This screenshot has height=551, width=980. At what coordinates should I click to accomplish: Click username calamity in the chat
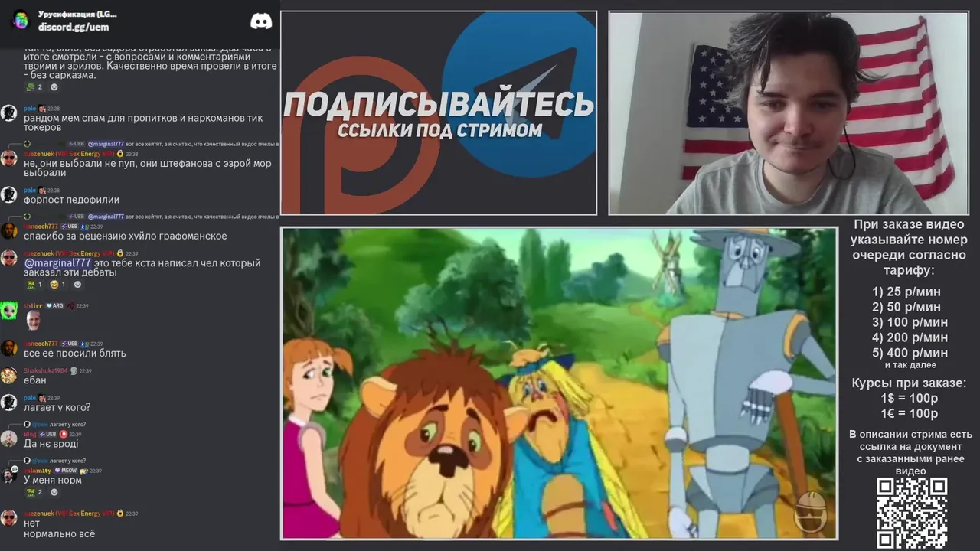click(x=37, y=471)
